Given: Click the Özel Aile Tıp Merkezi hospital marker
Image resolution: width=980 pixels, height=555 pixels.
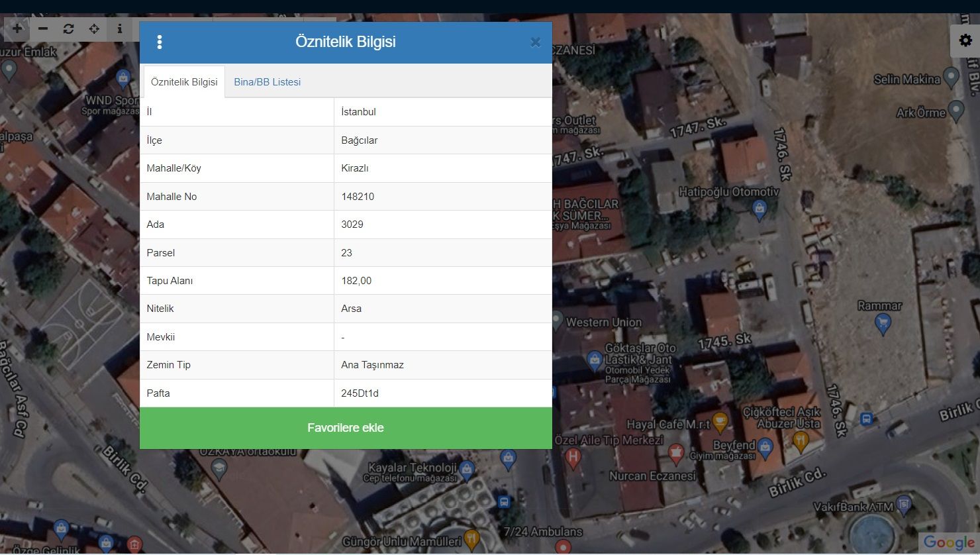Looking at the screenshot, I should (x=573, y=456).
